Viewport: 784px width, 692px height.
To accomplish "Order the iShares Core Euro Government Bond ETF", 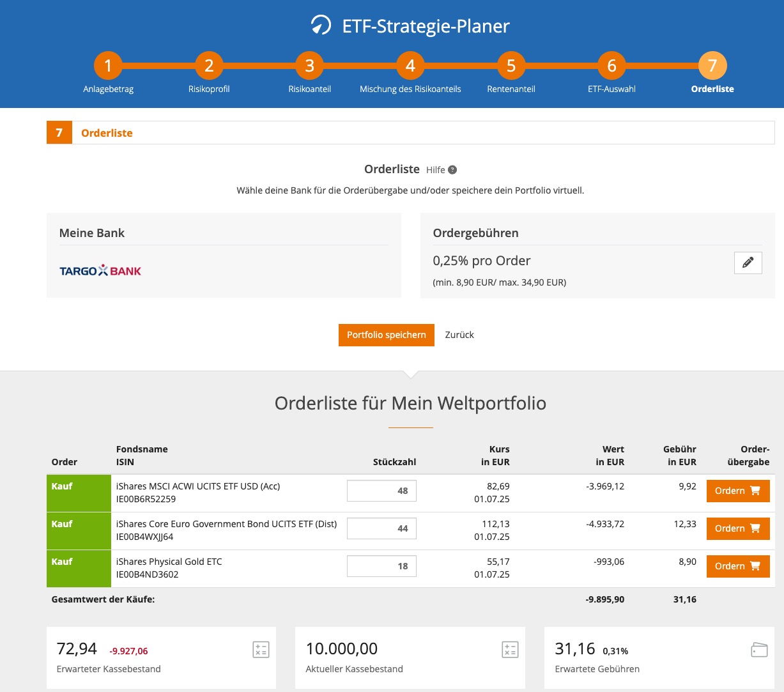I will [737, 528].
